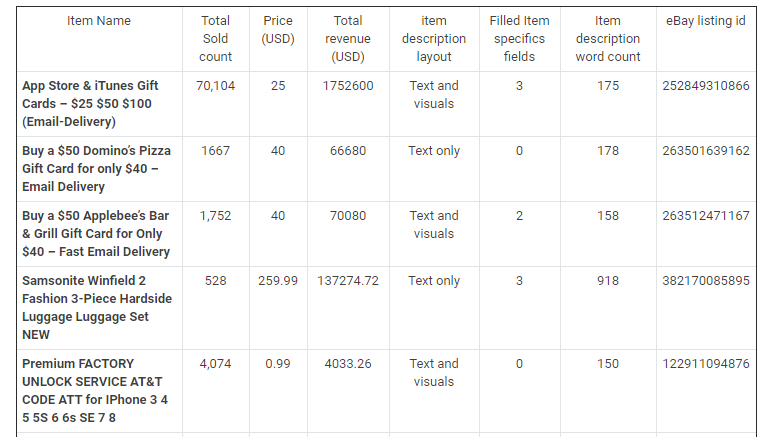Click the Item Name column header
This screenshot has width=774, height=437.
click(99, 21)
